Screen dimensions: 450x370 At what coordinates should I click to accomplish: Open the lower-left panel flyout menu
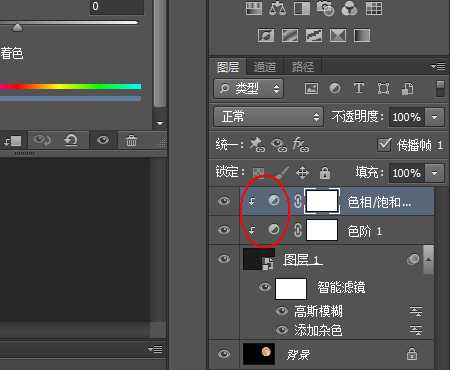pos(155,349)
